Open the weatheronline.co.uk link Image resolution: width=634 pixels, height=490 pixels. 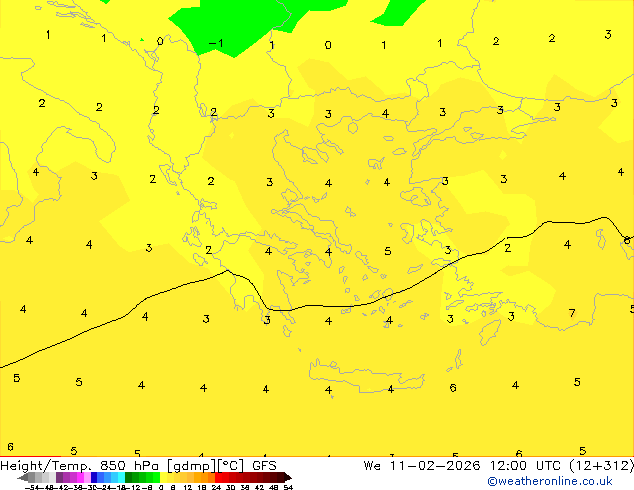[550, 481]
